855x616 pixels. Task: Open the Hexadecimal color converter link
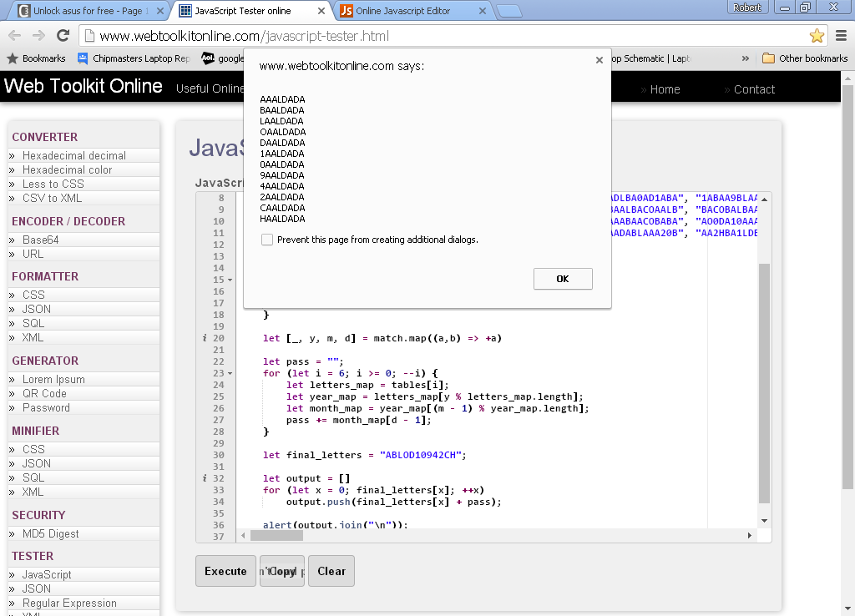(67, 169)
